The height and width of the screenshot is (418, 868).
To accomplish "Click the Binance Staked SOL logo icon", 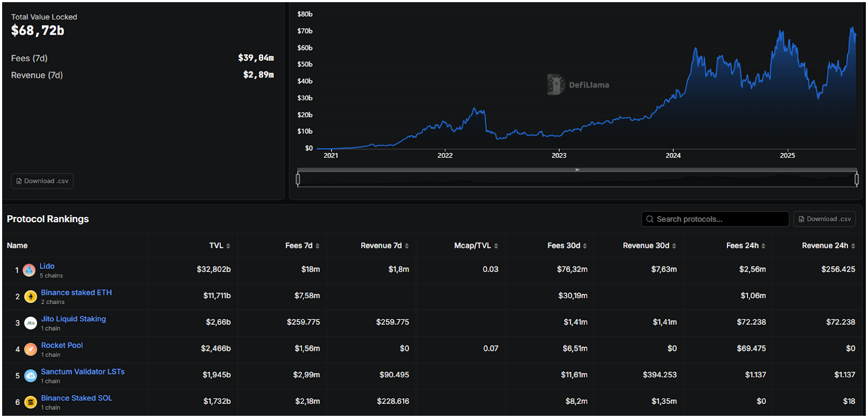I will point(30,402).
